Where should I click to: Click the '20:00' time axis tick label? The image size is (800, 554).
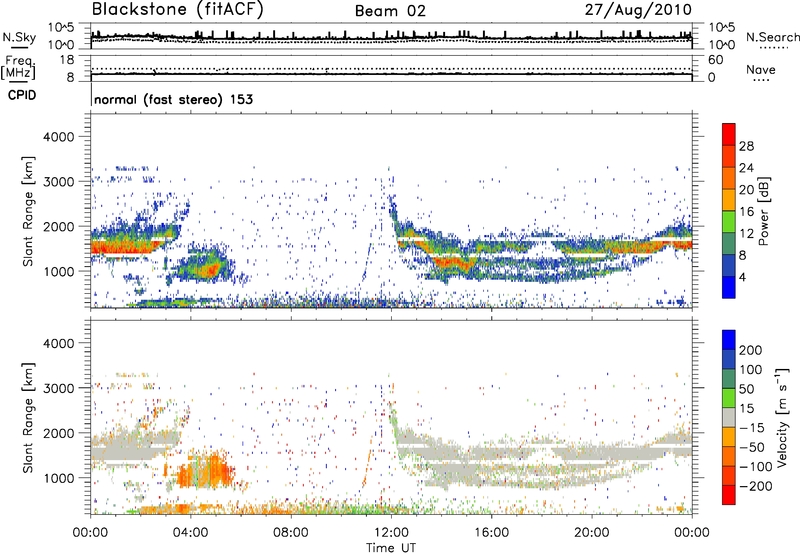pyautogui.click(x=591, y=533)
